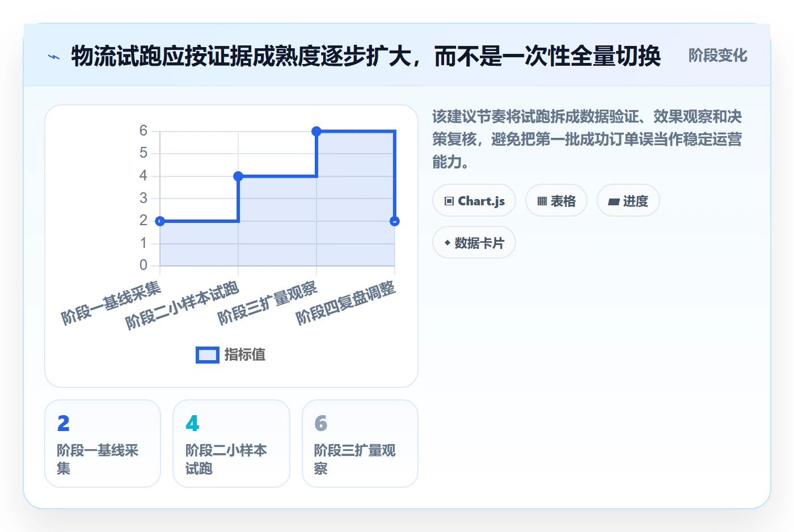Click the 阶段四复盘调整 axis label
This screenshot has width=794, height=532.
pyautogui.click(x=345, y=303)
